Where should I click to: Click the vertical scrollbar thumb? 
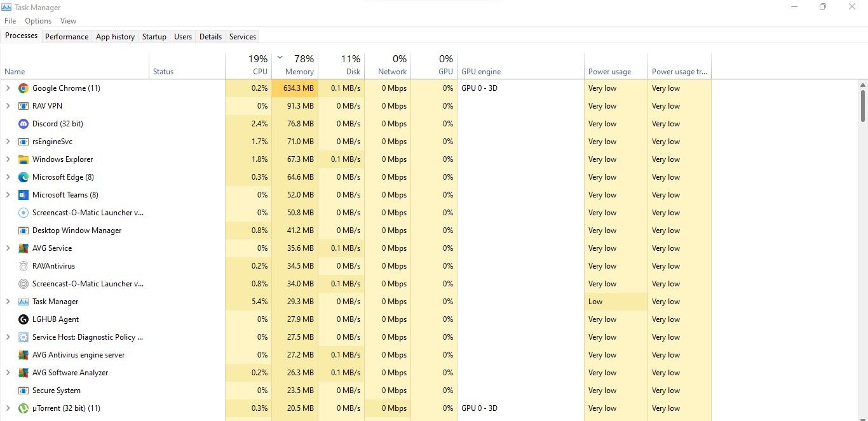point(863,105)
